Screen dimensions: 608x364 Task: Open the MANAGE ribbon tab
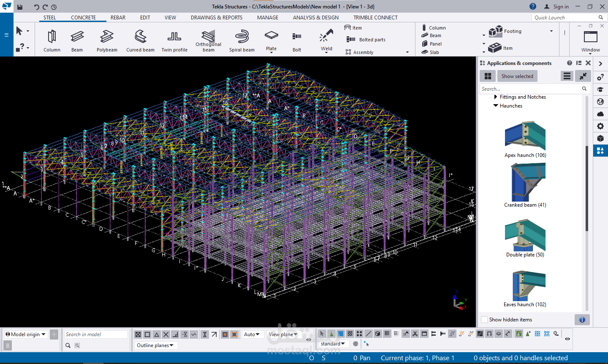268,18
